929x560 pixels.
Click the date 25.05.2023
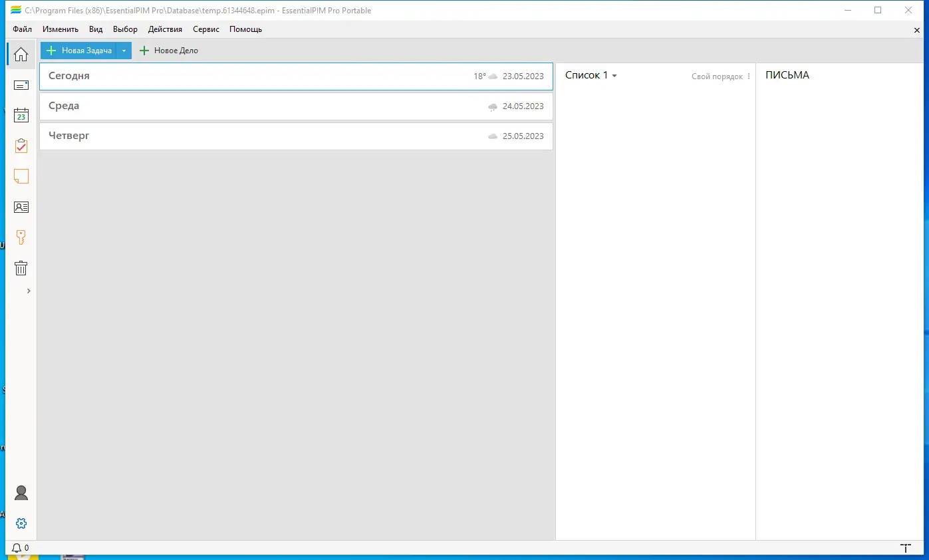[x=523, y=136]
